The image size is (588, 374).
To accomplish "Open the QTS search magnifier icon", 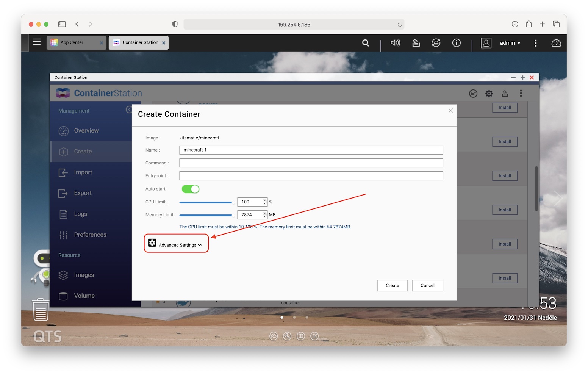I will 365,43.
